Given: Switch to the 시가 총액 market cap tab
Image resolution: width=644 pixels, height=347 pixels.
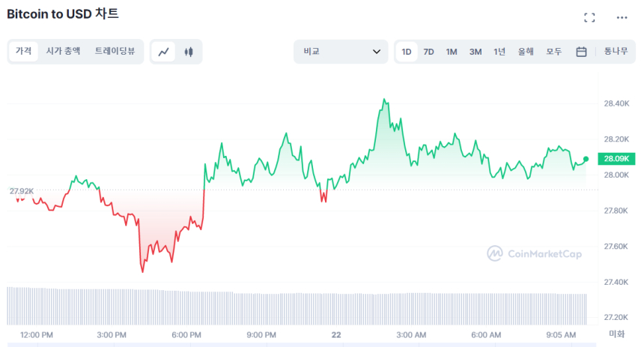Looking at the screenshot, I should coord(63,51).
